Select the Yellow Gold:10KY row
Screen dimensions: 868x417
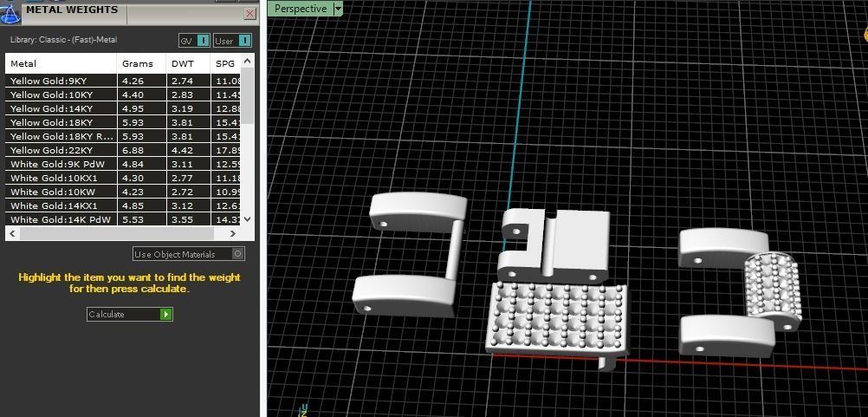[x=123, y=94]
